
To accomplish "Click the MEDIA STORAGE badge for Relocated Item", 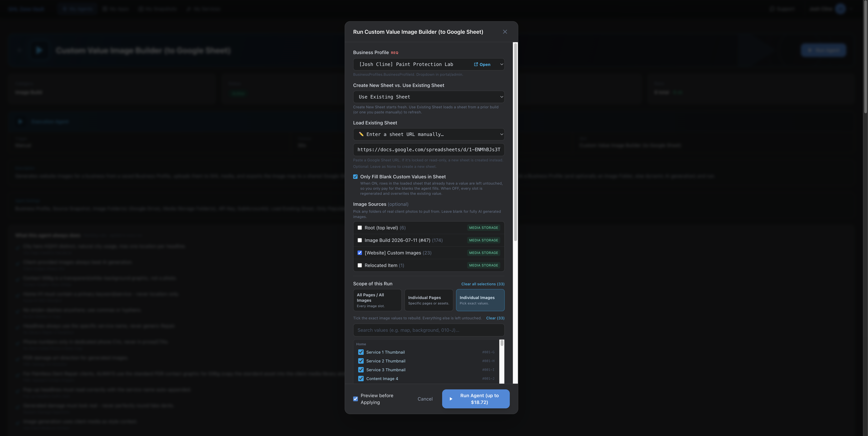I will click(483, 265).
